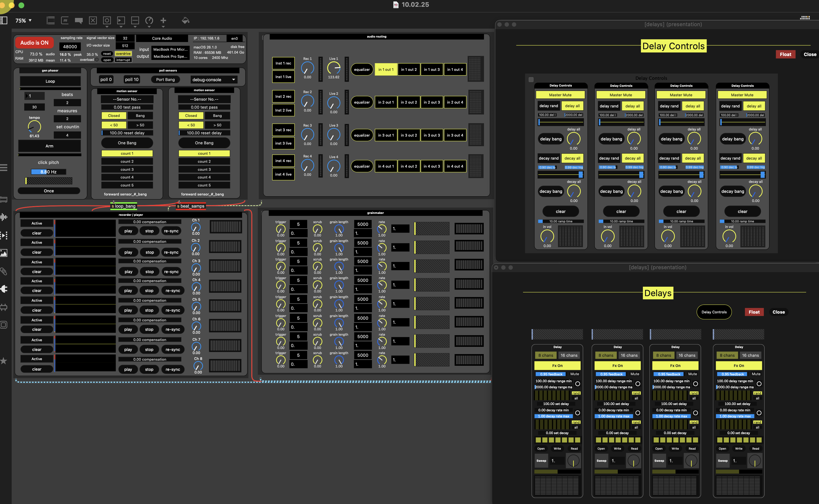The height and width of the screenshot is (504, 819).
Task: Select the message box toolbar icon
Action: pos(65,21)
